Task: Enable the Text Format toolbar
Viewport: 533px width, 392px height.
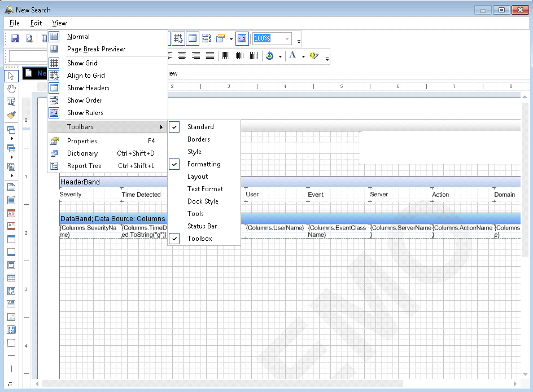Action: pos(204,189)
